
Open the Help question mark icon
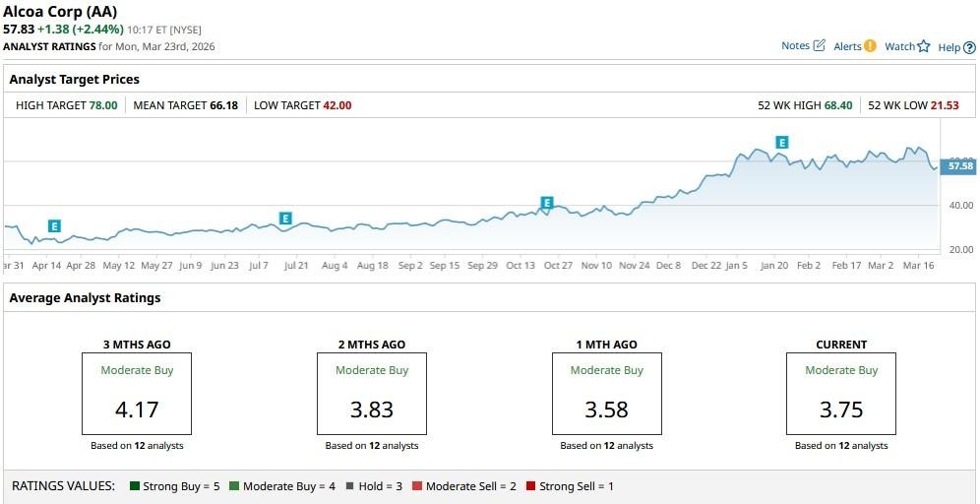pos(969,47)
